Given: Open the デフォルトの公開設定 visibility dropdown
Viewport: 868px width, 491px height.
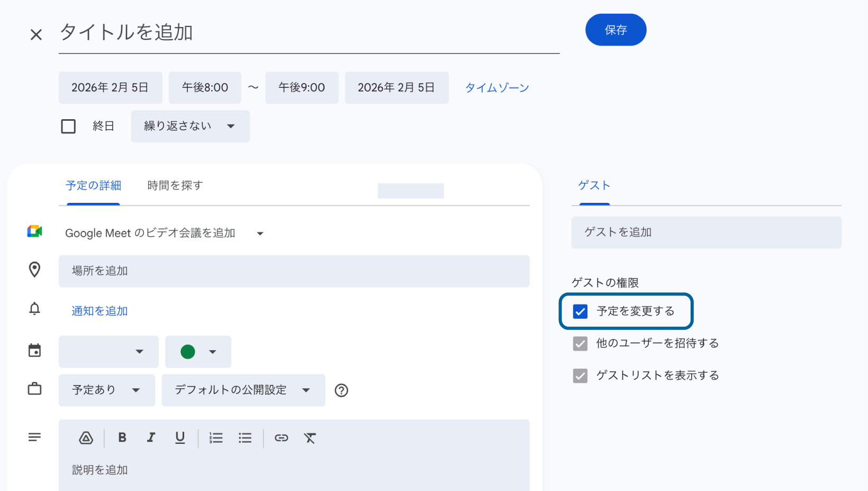Looking at the screenshot, I should point(243,390).
